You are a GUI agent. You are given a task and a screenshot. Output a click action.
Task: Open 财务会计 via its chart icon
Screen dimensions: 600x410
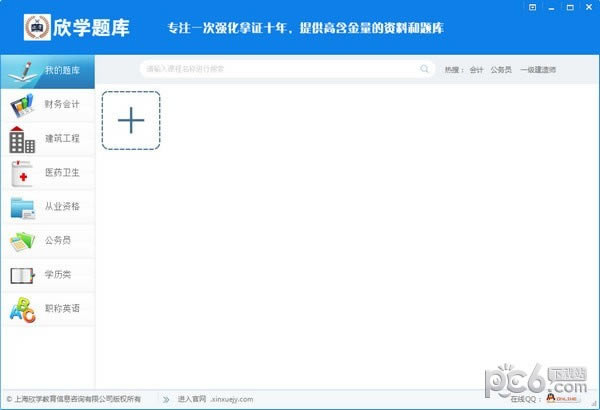[22, 104]
